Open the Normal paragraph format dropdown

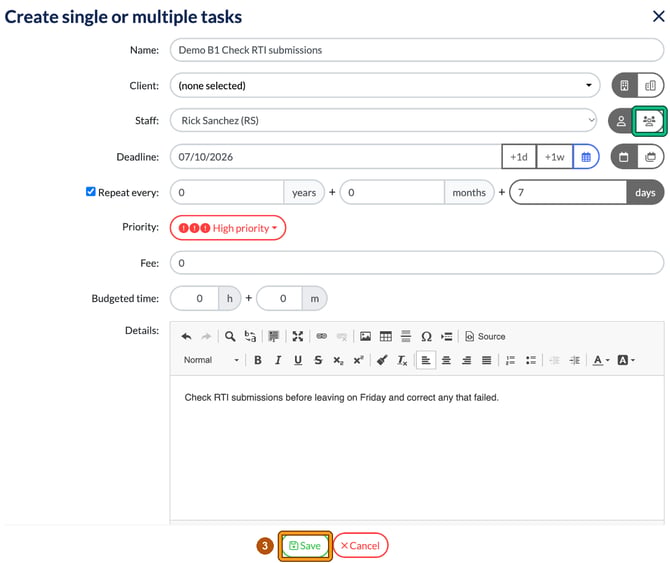tap(211, 360)
